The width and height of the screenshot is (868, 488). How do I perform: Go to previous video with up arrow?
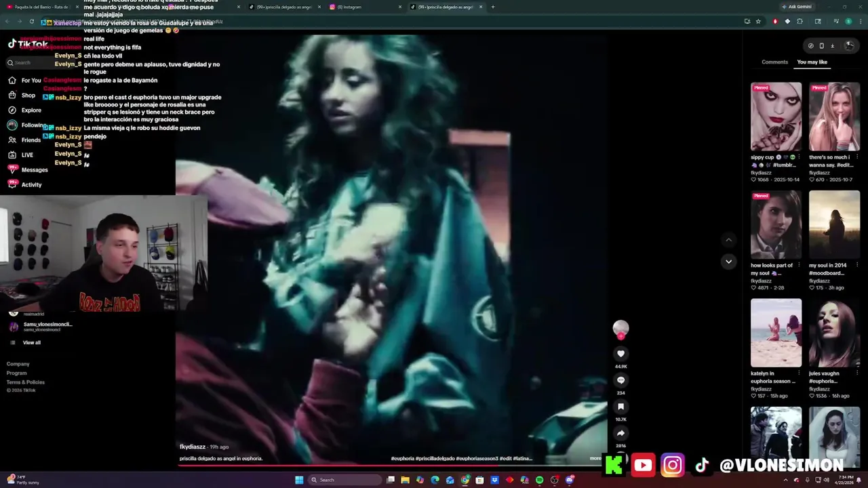(728, 240)
